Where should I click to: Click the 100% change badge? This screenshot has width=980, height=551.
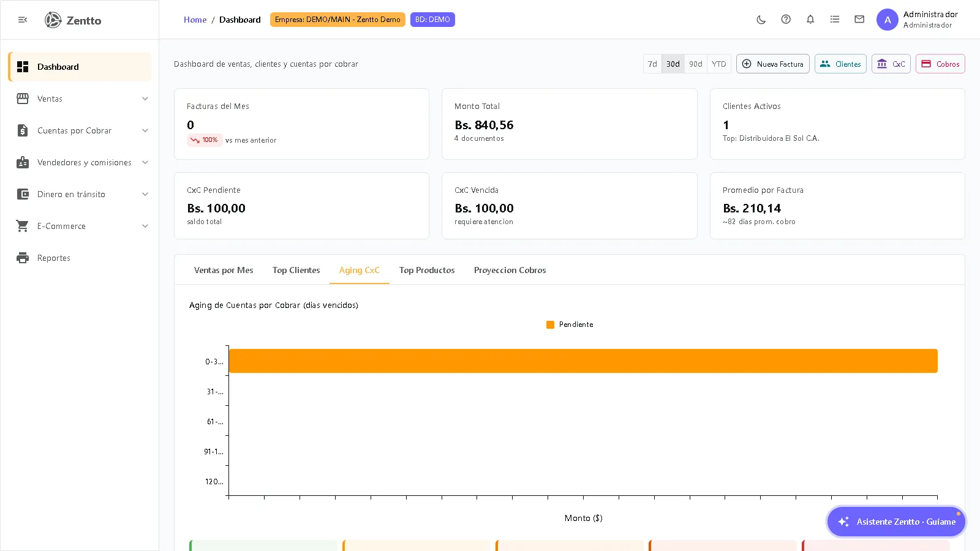click(x=205, y=140)
